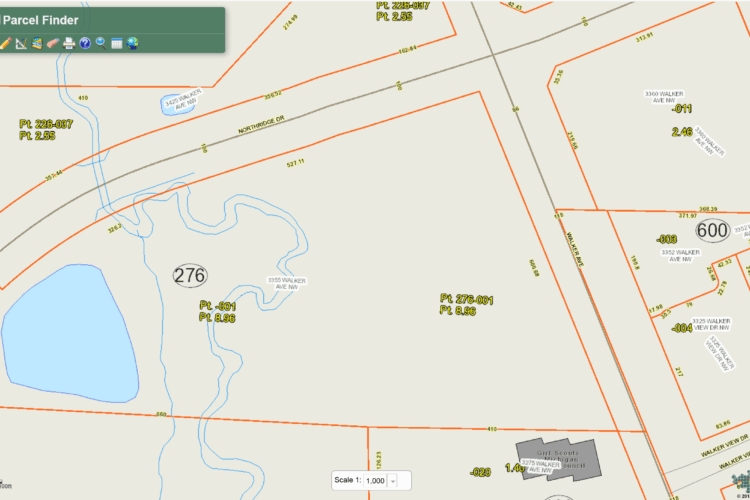
Task: Click the section 276 circle marker
Action: tap(190, 276)
